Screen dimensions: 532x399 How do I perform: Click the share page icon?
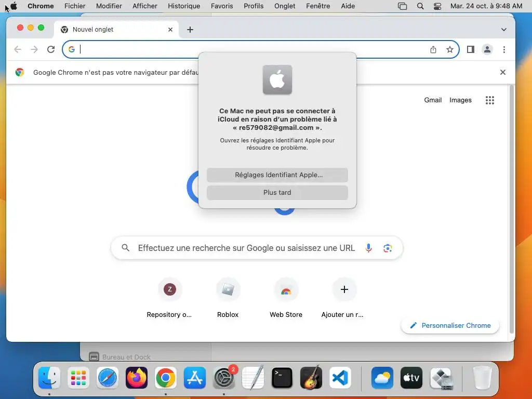[x=433, y=49]
